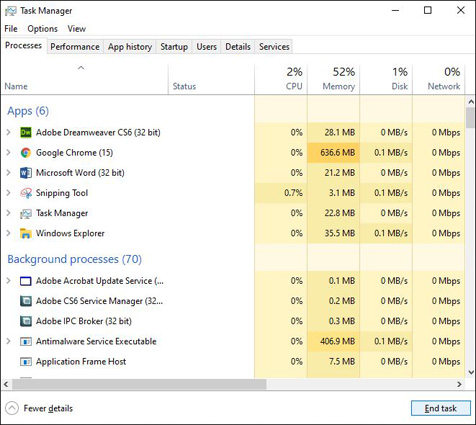Click the Adobe Dreamweaver CS6 app icon
This screenshot has height=425, width=476.
click(x=26, y=132)
